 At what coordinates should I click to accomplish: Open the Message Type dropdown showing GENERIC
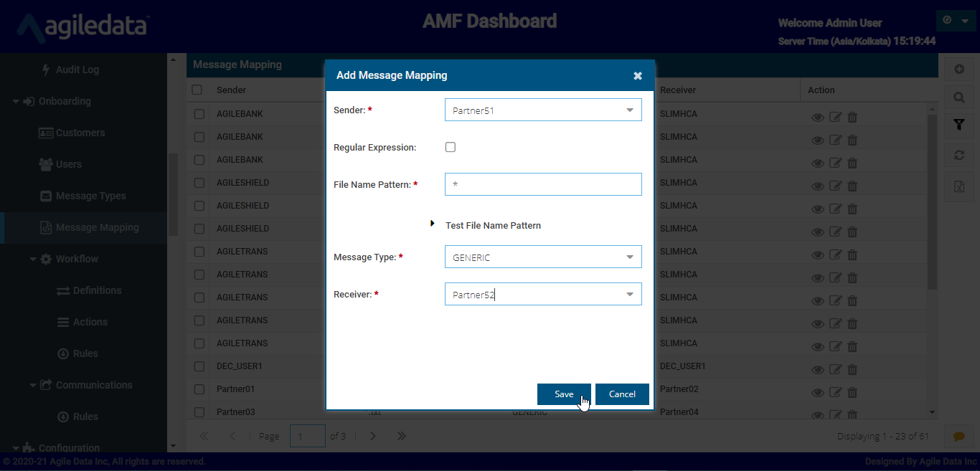point(543,257)
